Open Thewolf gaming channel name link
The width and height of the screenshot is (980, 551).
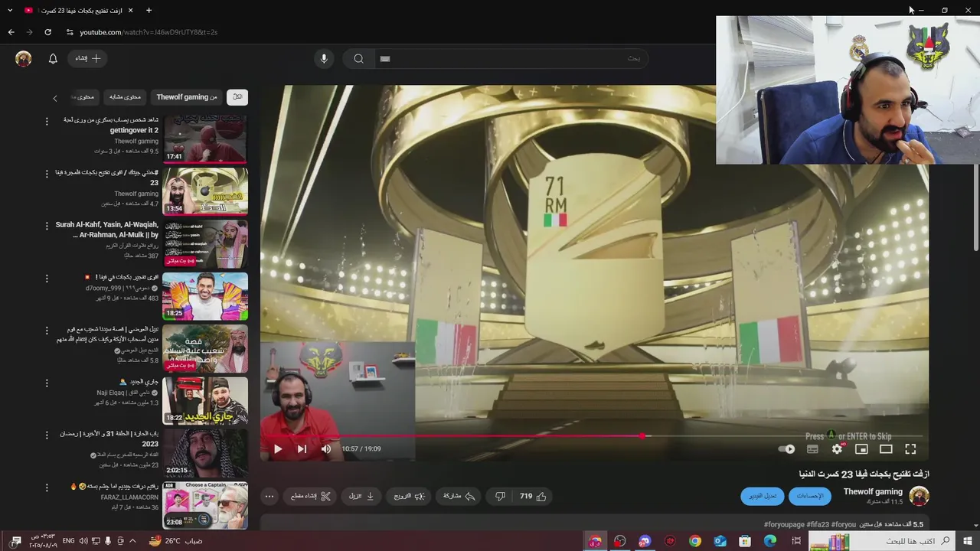(x=873, y=491)
